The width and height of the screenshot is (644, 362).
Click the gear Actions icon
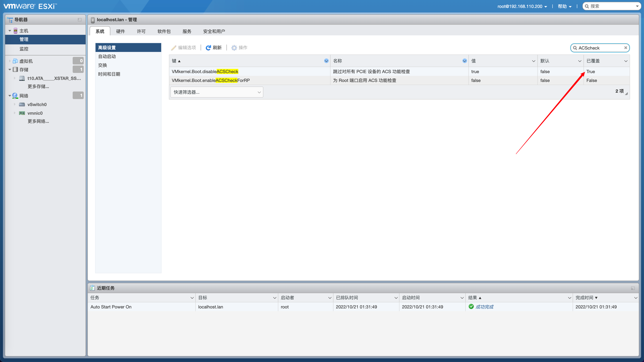point(234,48)
